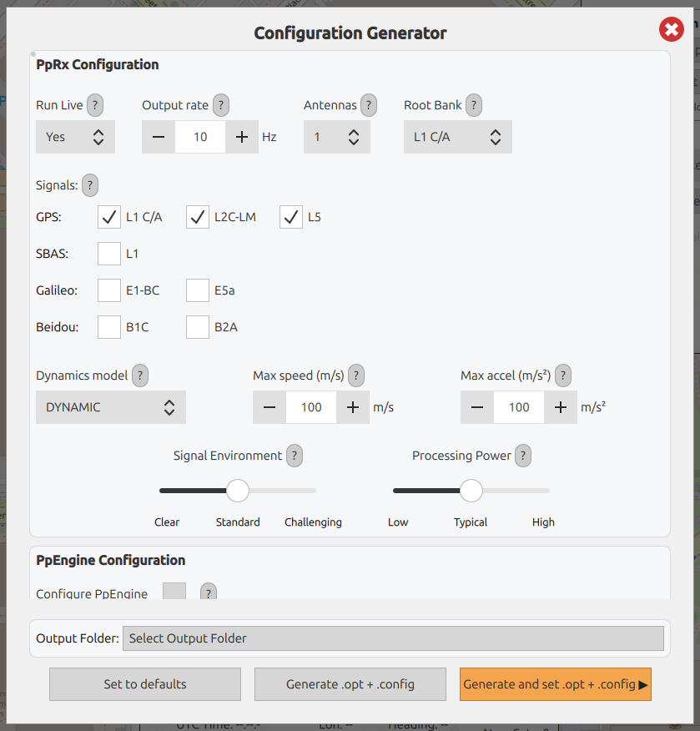Open the Antennas count dropdown
This screenshot has height=731, width=700.
click(337, 137)
